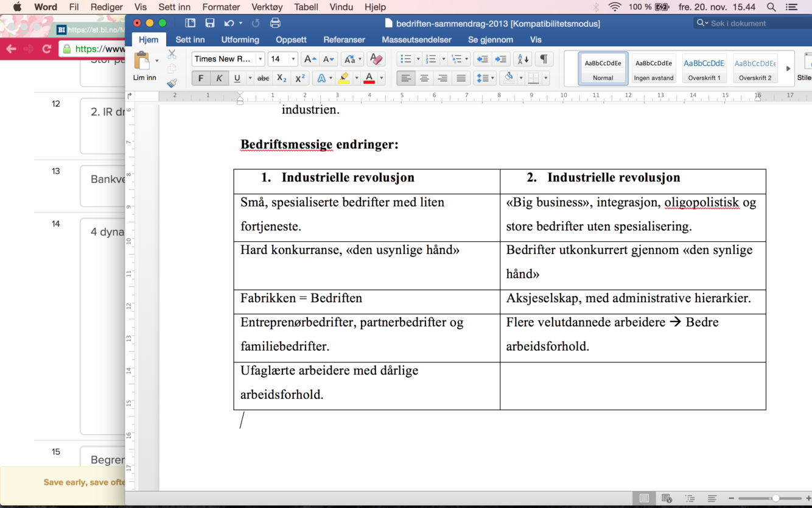Right-align the text
Image resolution: width=812 pixels, height=508 pixels.
[x=443, y=78]
